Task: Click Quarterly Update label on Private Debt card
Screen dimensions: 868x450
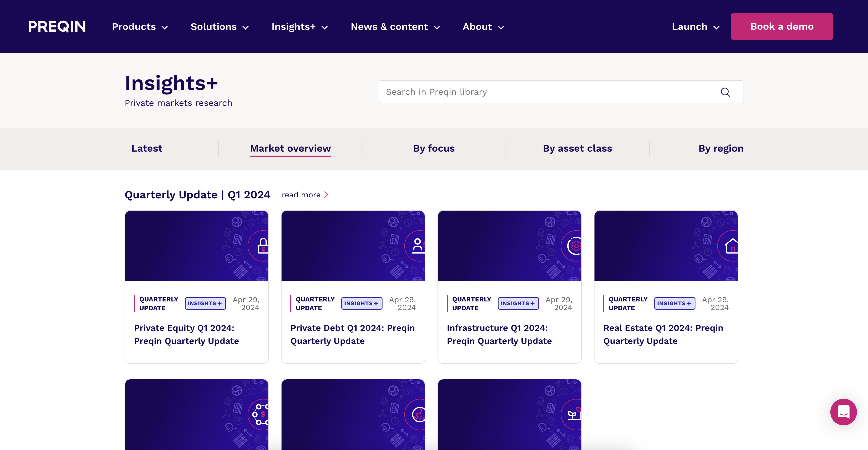Action: tap(315, 304)
